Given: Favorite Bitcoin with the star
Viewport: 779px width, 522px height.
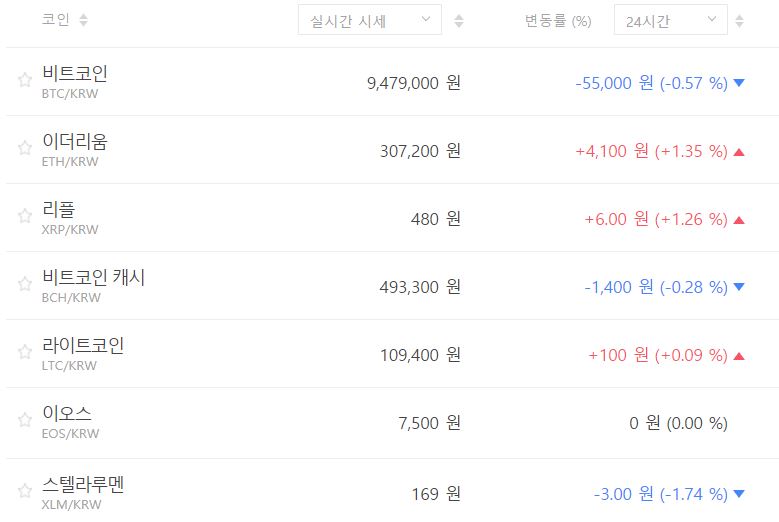Looking at the screenshot, I should [x=25, y=81].
